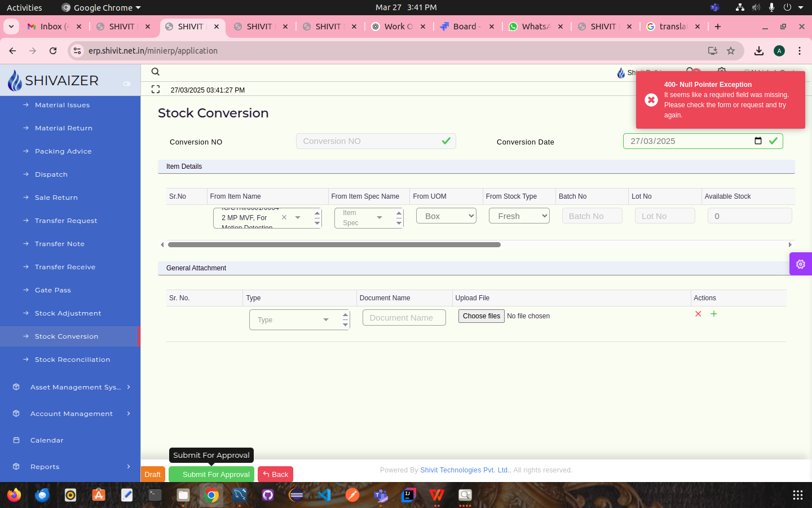Screen dimensions: 812x508
Task: Open Stock Adjustment in sidebar
Action: [x=68, y=313]
